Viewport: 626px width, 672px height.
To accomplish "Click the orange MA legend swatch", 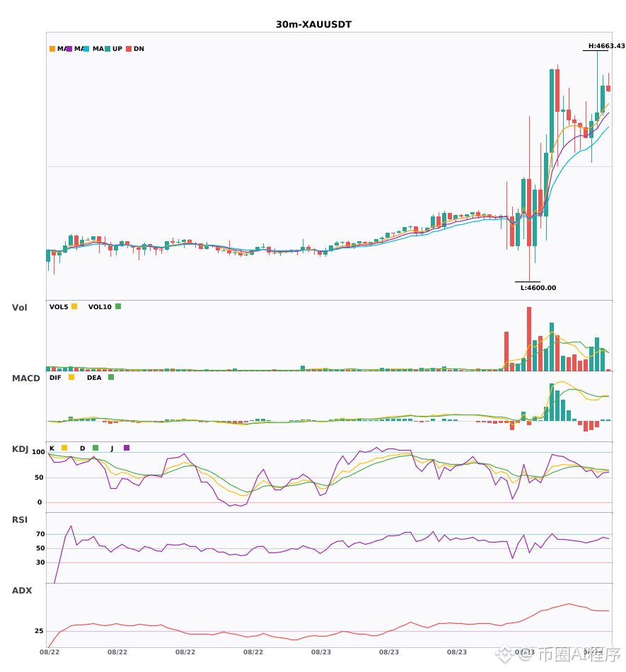I will 52,49.
